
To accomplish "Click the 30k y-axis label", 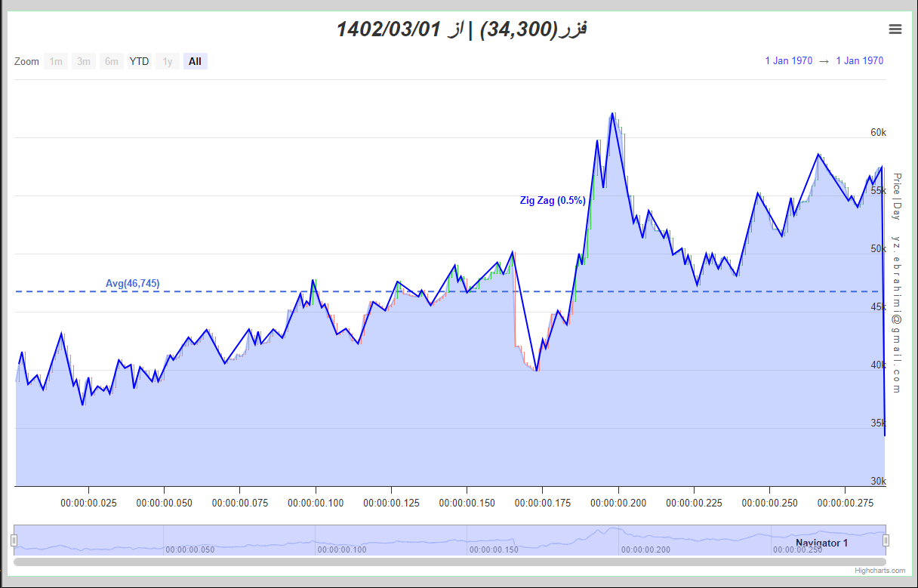I will [878, 482].
